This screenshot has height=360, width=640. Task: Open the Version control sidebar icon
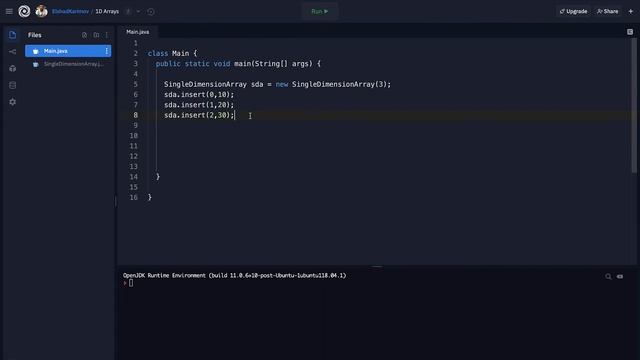pyautogui.click(x=12, y=52)
